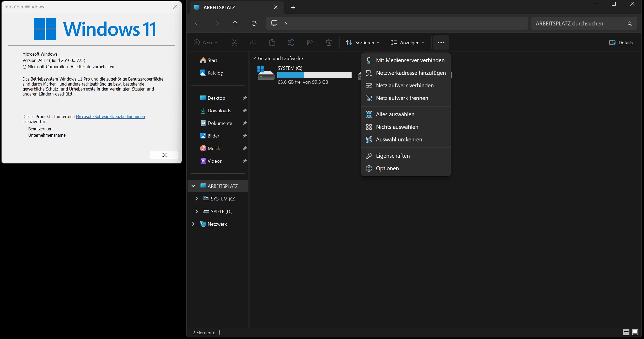This screenshot has width=644, height=339.
Task: Collapse the Geräte und Laufwerke group
Action: click(254, 58)
